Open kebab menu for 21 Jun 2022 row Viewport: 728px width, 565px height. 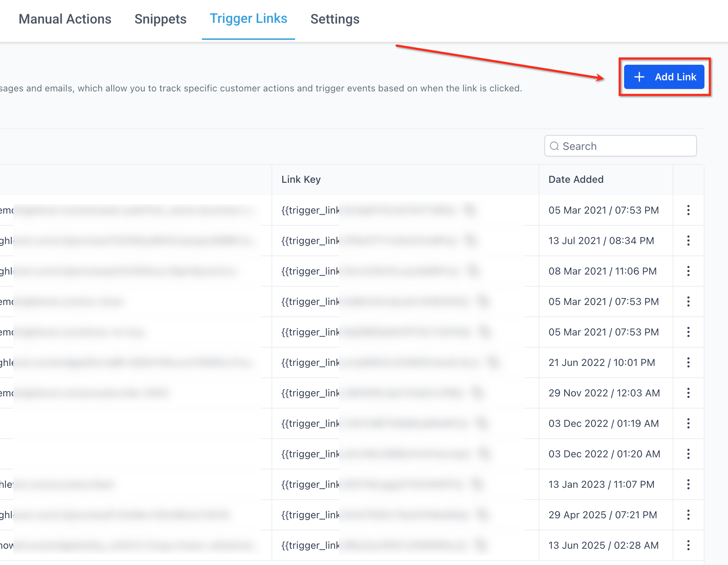(688, 362)
